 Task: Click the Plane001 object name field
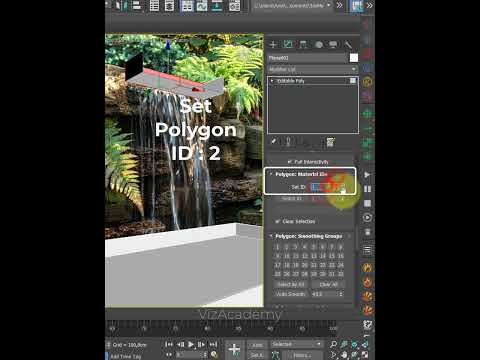pyautogui.click(x=307, y=58)
